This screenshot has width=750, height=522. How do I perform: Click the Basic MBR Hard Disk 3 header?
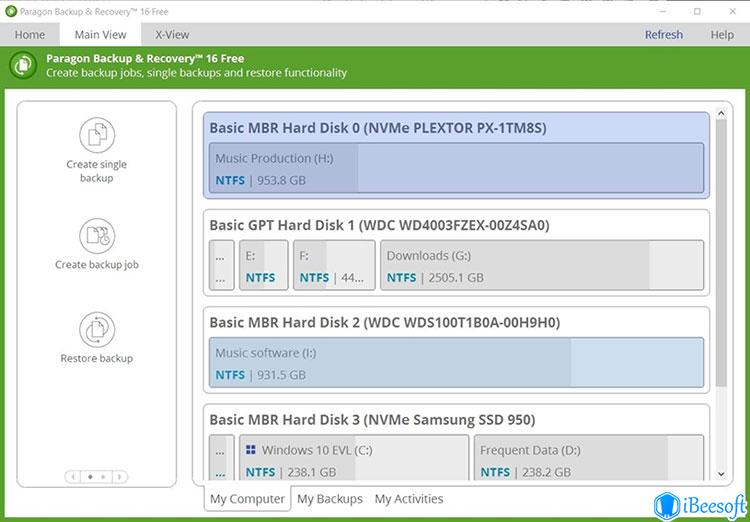click(x=372, y=420)
